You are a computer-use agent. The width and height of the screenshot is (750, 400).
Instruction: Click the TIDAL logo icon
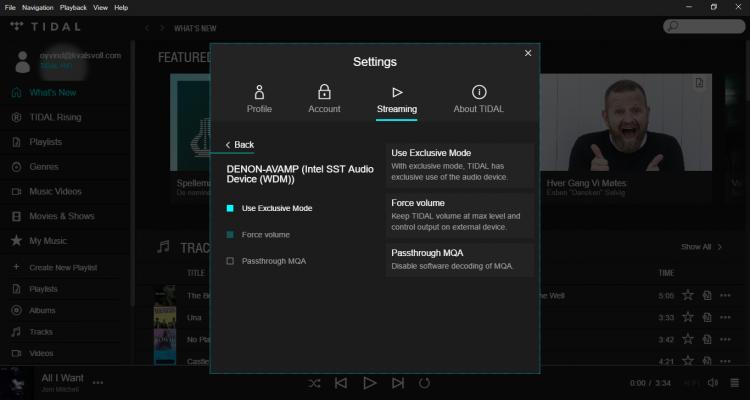[17, 26]
